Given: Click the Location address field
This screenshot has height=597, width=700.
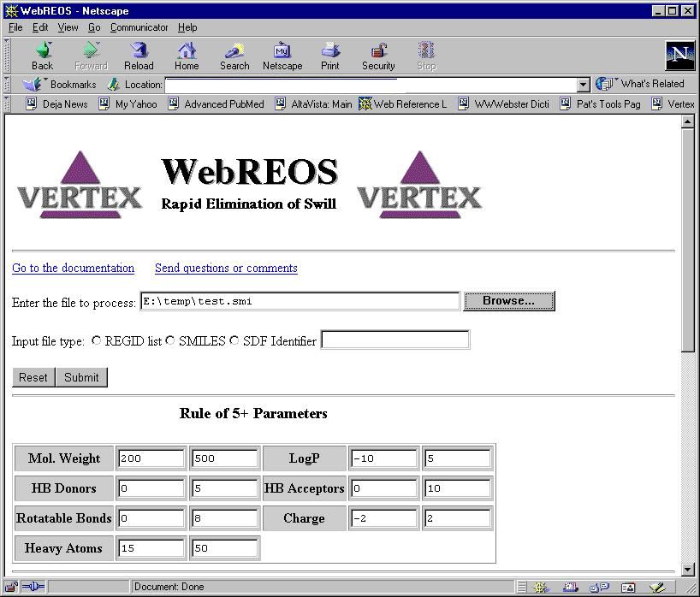Looking at the screenshot, I should pyautogui.click(x=371, y=85).
